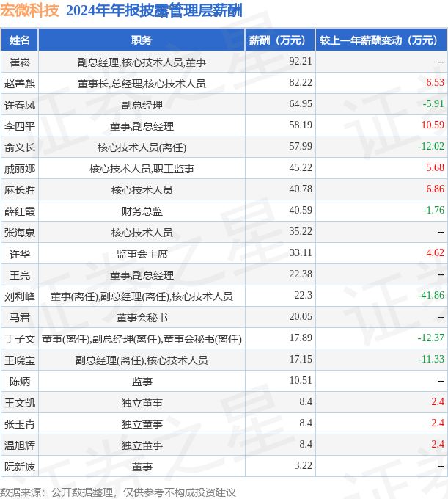
Task: Click the position 核心技术人员(离任)
Action: coord(142,147)
